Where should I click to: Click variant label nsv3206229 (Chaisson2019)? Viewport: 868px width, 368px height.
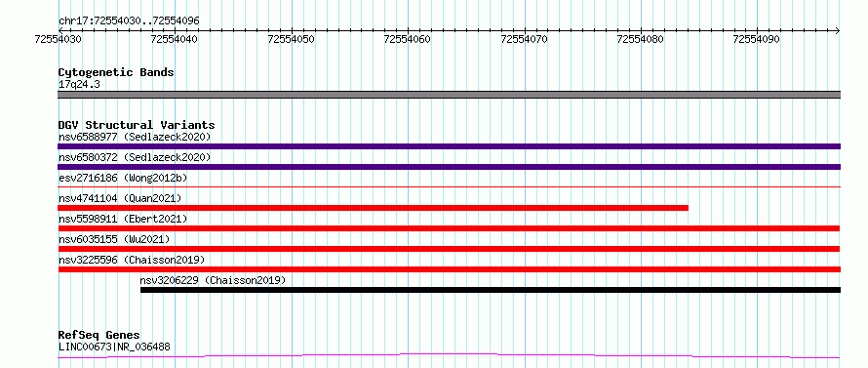tap(214, 280)
